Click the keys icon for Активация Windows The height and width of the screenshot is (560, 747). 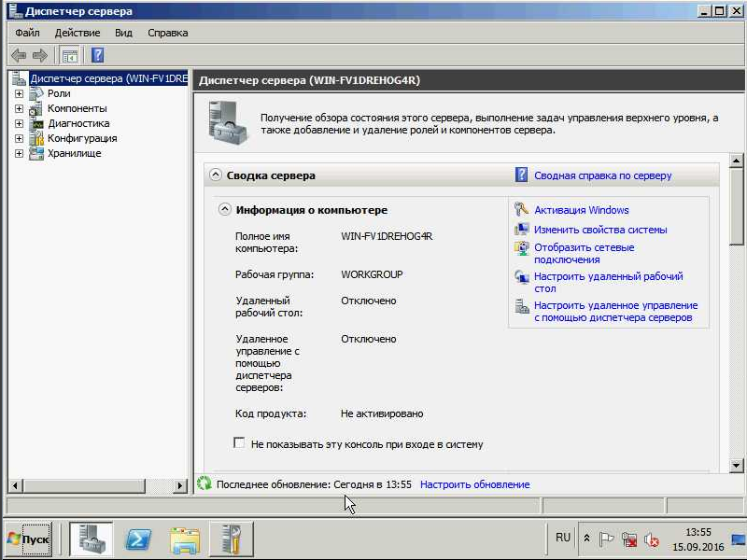click(x=521, y=209)
